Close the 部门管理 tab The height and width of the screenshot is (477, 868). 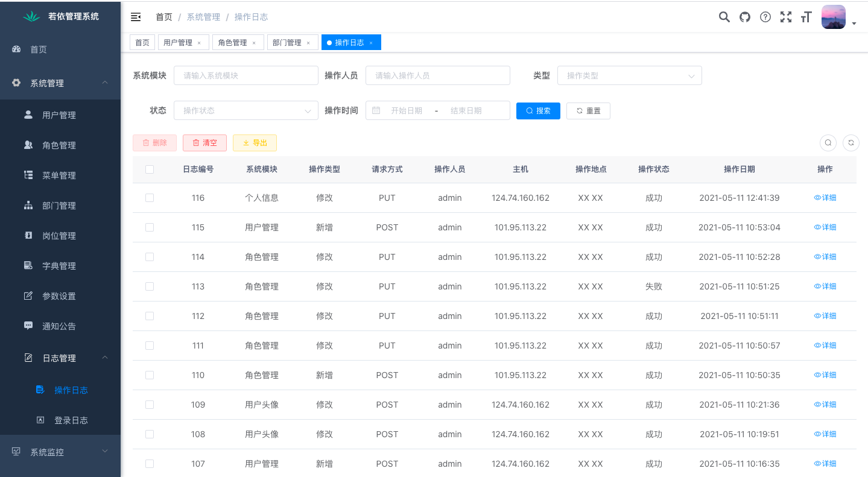point(308,43)
